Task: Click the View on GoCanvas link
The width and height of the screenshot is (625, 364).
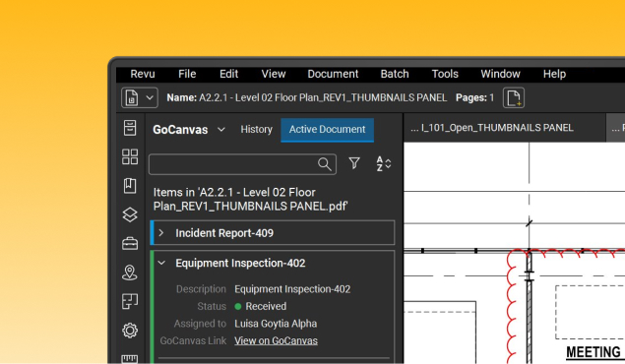Action: [x=276, y=341]
